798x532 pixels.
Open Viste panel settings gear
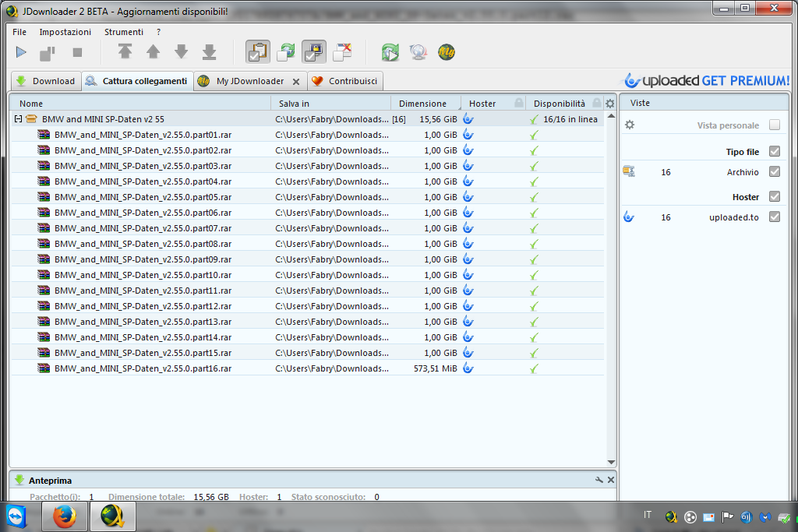tap(630, 125)
